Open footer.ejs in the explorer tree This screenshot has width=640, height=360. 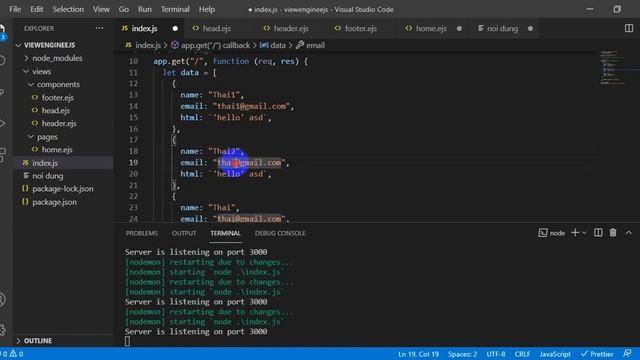pos(58,98)
